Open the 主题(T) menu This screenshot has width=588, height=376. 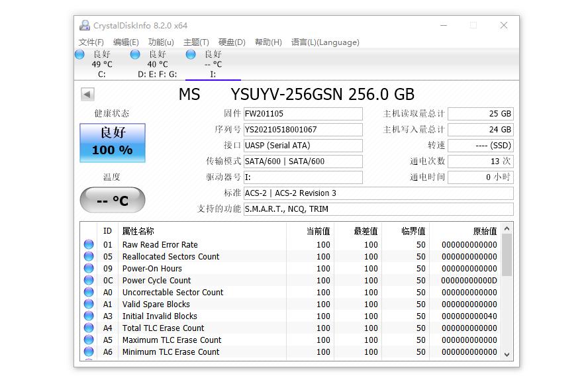click(196, 42)
